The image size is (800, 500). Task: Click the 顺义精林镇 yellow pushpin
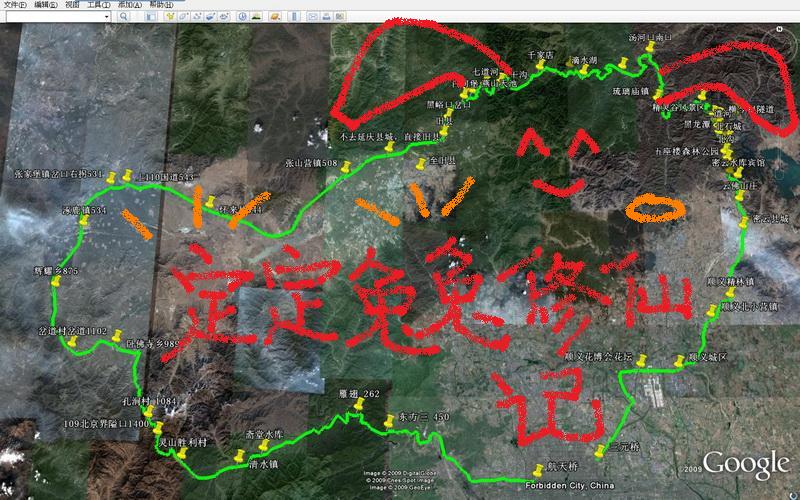point(730,293)
